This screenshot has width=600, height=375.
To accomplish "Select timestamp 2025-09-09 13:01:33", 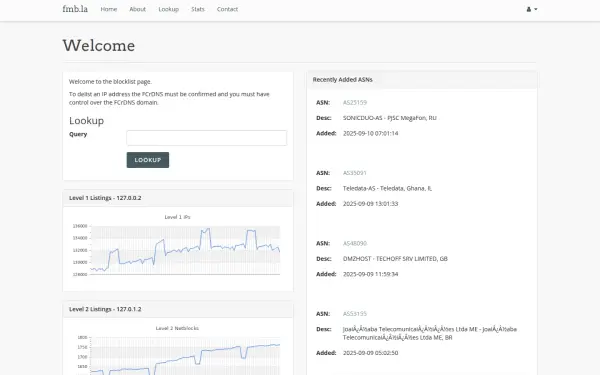I will (370, 204).
